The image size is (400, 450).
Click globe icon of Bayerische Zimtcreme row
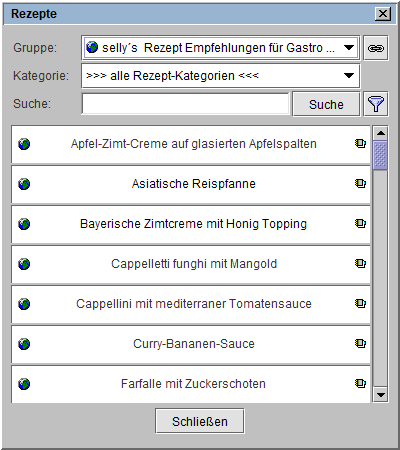point(24,224)
